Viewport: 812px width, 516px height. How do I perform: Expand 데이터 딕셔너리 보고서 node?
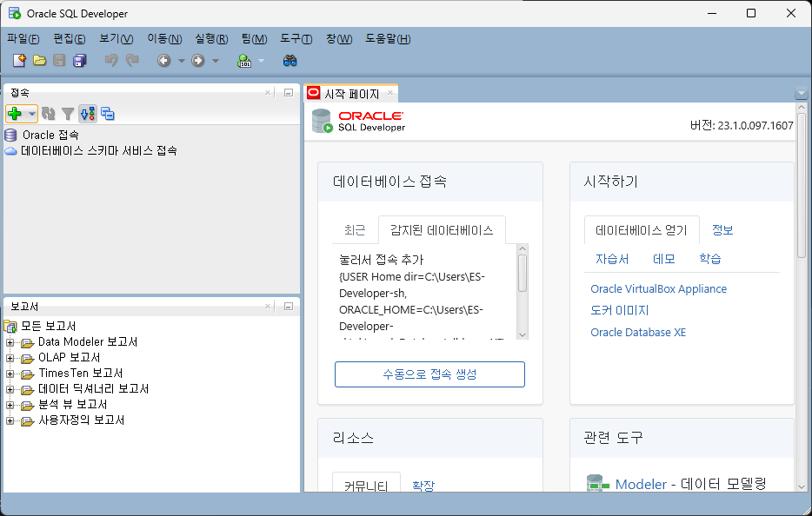[x=10, y=389]
